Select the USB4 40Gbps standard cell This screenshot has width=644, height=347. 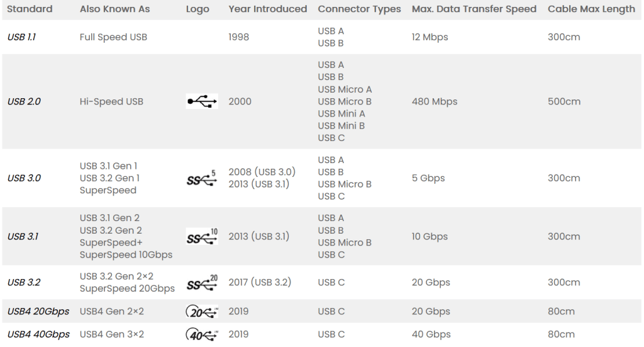(38, 334)
